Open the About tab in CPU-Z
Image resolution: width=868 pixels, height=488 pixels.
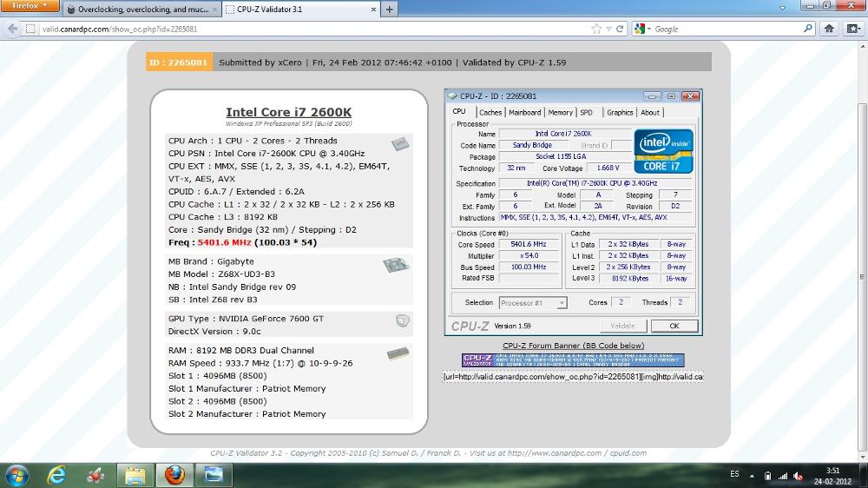click(x=650, y=112)
